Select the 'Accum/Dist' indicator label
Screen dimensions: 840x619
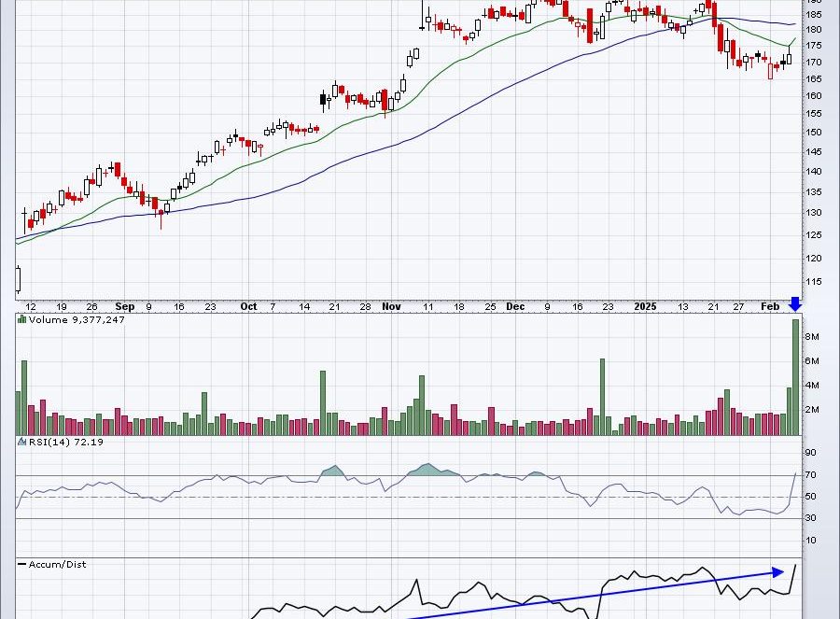(x=57, y=564)
